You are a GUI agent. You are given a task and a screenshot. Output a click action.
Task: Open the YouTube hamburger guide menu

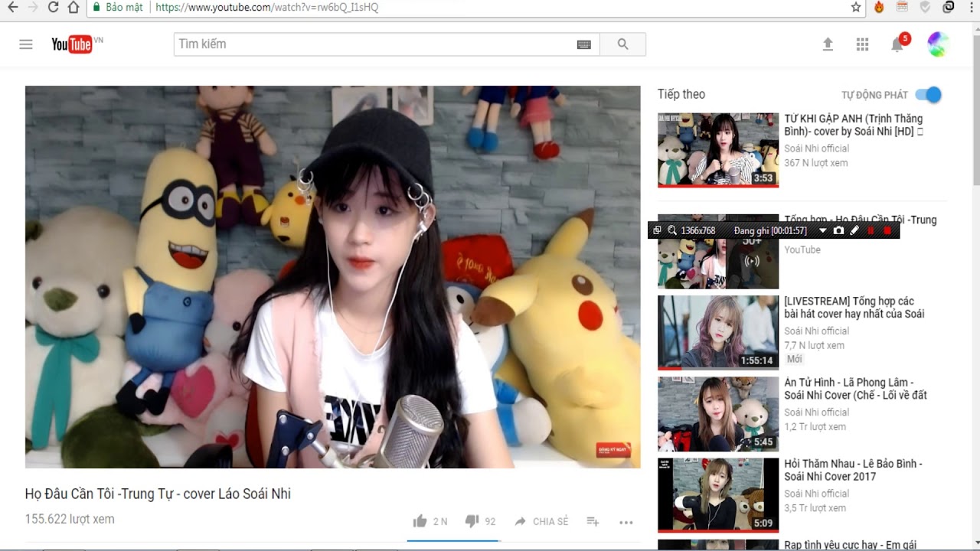26,44
